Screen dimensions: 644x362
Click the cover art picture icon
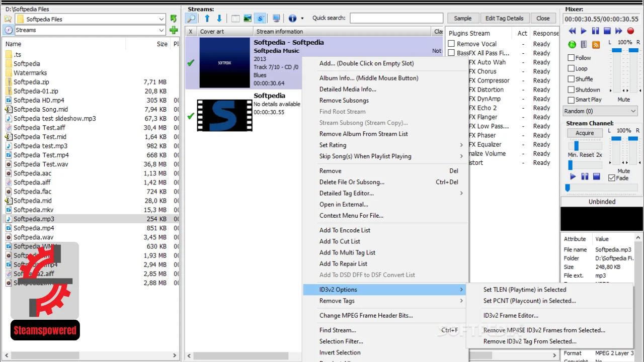[248, 19]
